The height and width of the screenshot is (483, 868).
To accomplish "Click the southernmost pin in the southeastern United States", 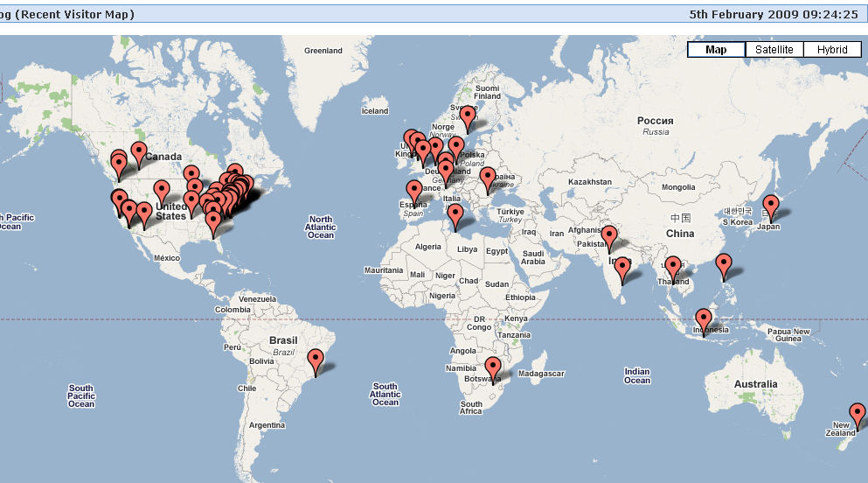I will 213,222.
